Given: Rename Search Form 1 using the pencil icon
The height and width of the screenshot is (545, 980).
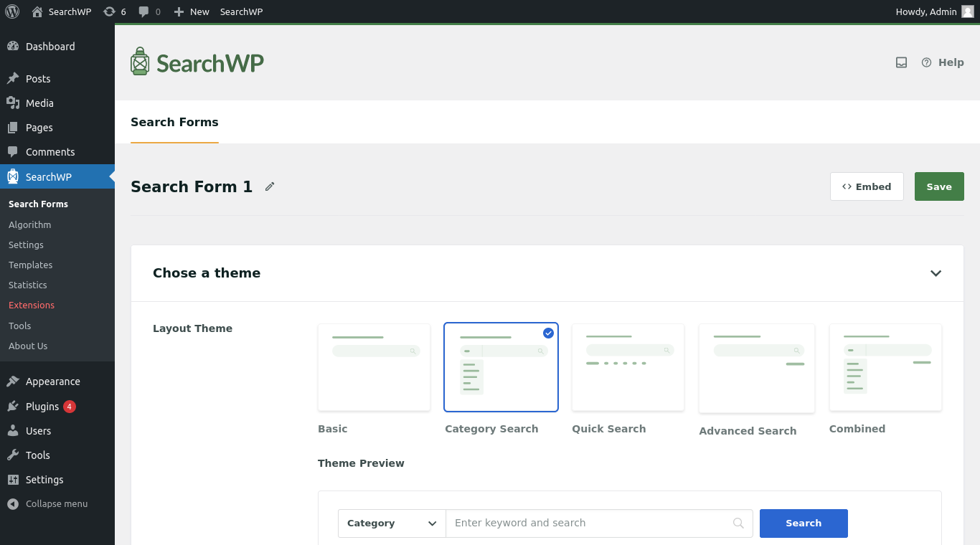Looking at the screenshot, I should [270, 186].
